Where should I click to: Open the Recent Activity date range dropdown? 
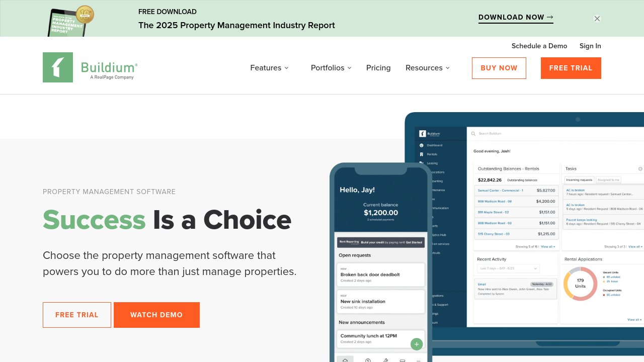pyautogui.click(x=508, y=268)
